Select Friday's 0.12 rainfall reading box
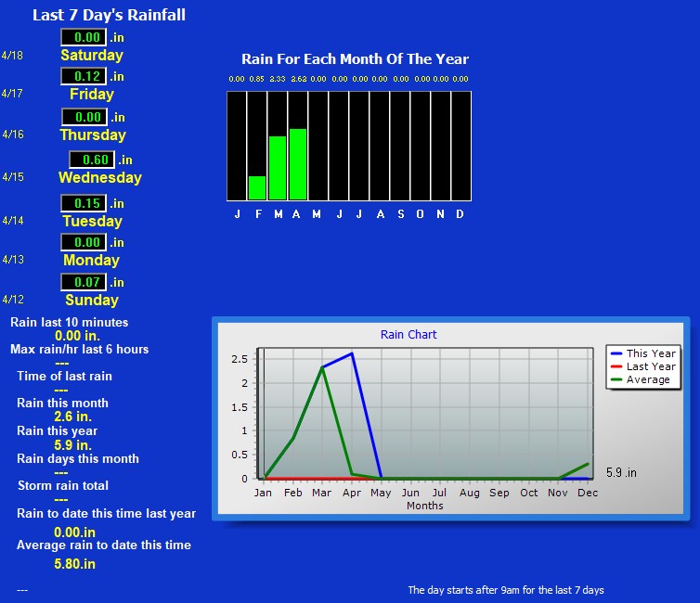The height and width of the screenshot is (603, 700). [x=84, y=76]
